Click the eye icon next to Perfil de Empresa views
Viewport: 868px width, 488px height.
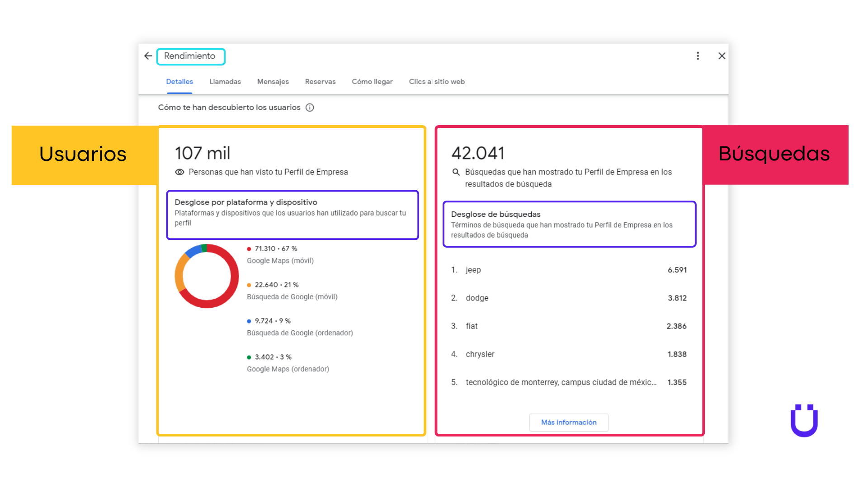(180, 172)
